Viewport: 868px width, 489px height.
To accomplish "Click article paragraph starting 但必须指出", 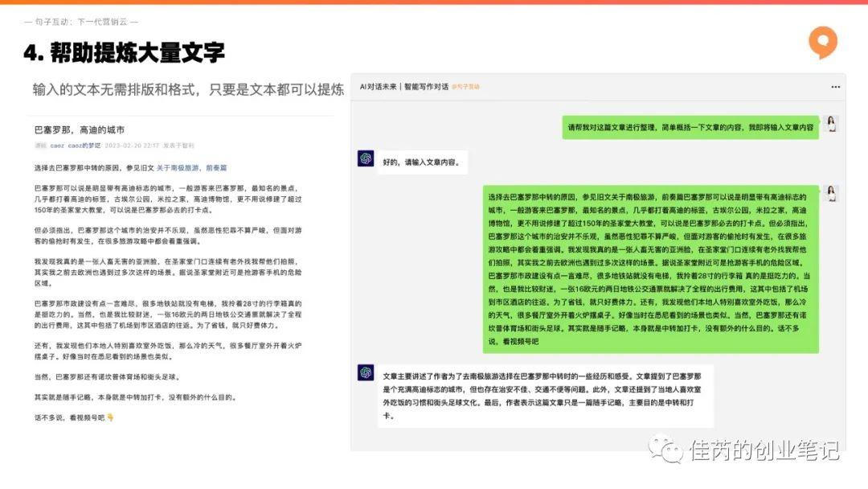I will point(168,236).
